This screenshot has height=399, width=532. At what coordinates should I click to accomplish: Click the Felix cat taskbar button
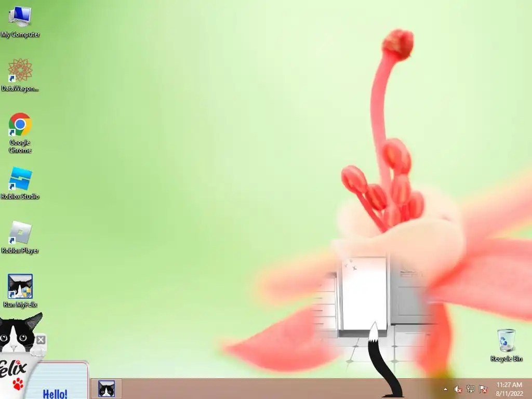click(x=106, y=389)
